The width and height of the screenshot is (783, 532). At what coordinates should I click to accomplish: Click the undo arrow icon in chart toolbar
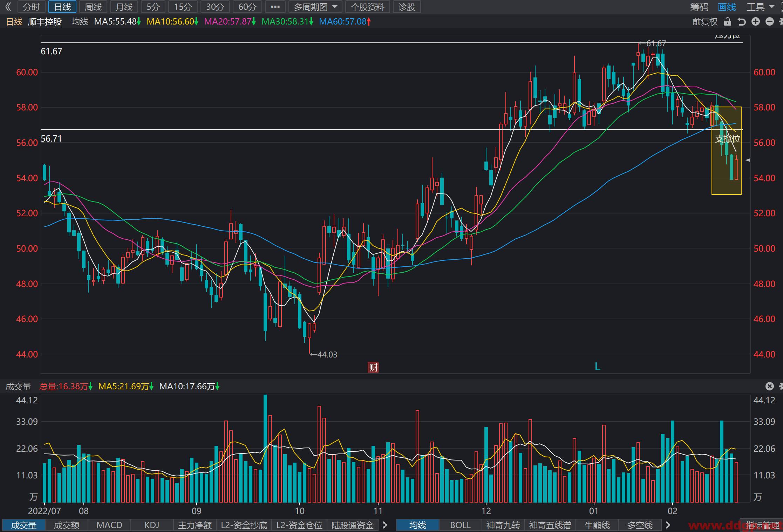point(742,22)
